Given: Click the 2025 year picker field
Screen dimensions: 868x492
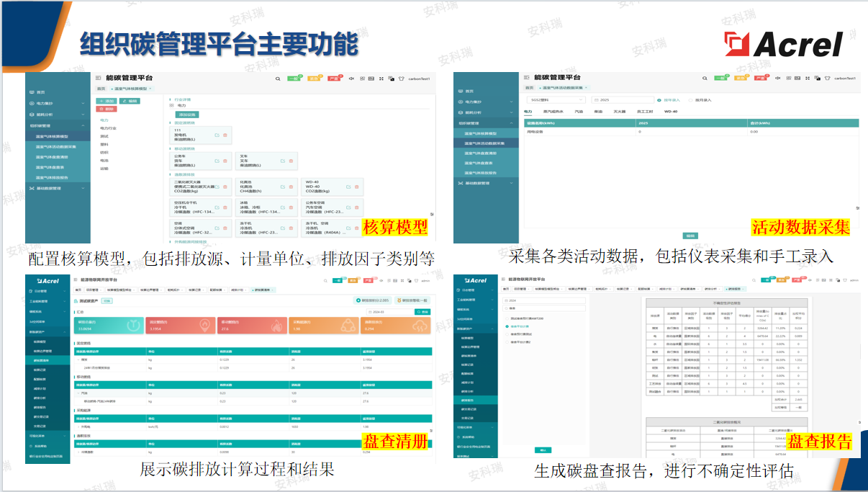Looking at the screenshot, I should pos(623,100).
